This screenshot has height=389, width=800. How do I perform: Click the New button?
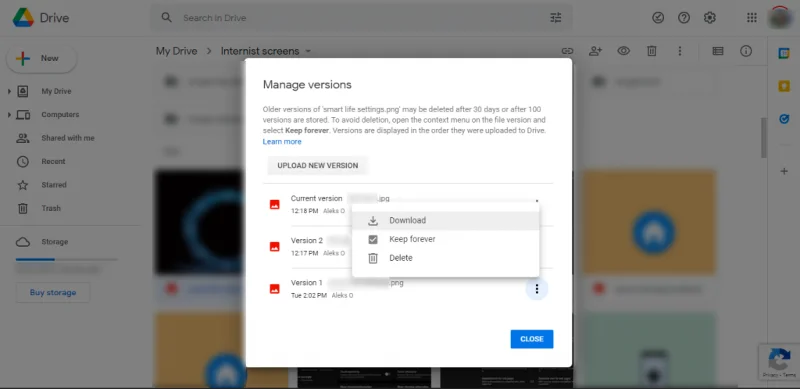tap(41, 59)
